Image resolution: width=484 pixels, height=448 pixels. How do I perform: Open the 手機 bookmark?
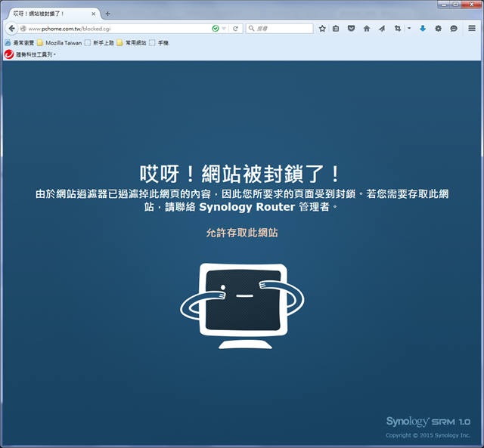click(160, 43)
